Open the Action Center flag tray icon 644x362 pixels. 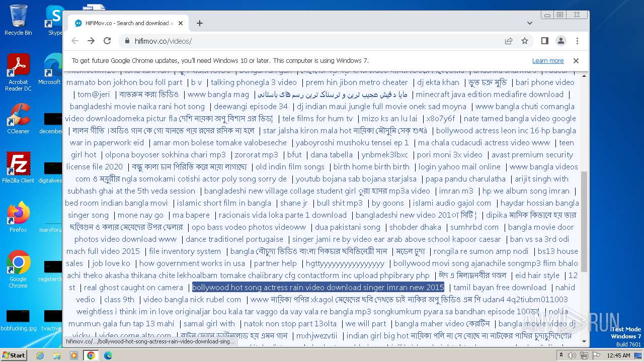pyautogui.click(x=597, y=355)
